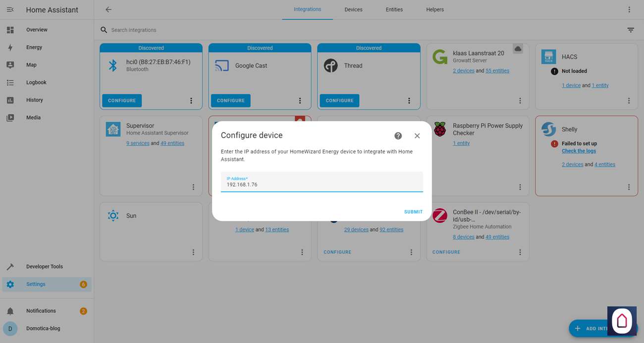Open the History panel
Image resolution: width=644 pixels, height=343 pixels.
[x=47, y=100]
